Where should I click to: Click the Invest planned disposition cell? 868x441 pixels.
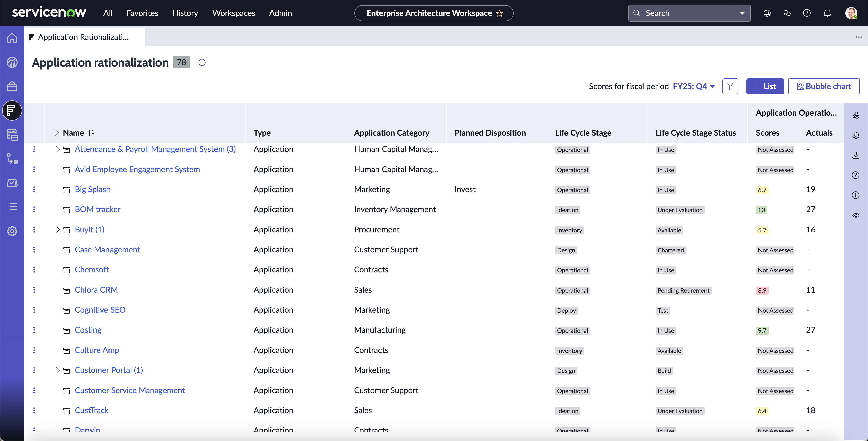coord(465,189)
